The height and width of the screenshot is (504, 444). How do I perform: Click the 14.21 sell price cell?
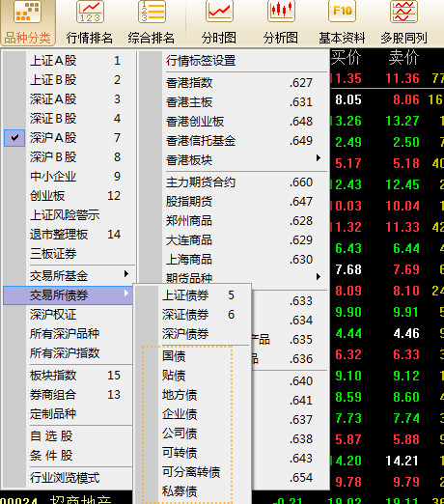click(x=402, y=461)
